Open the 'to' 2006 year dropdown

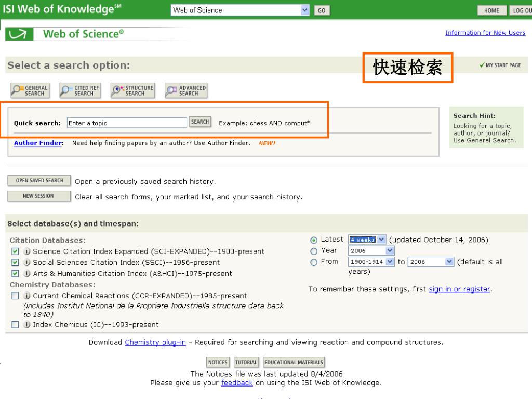coord(431,262)
